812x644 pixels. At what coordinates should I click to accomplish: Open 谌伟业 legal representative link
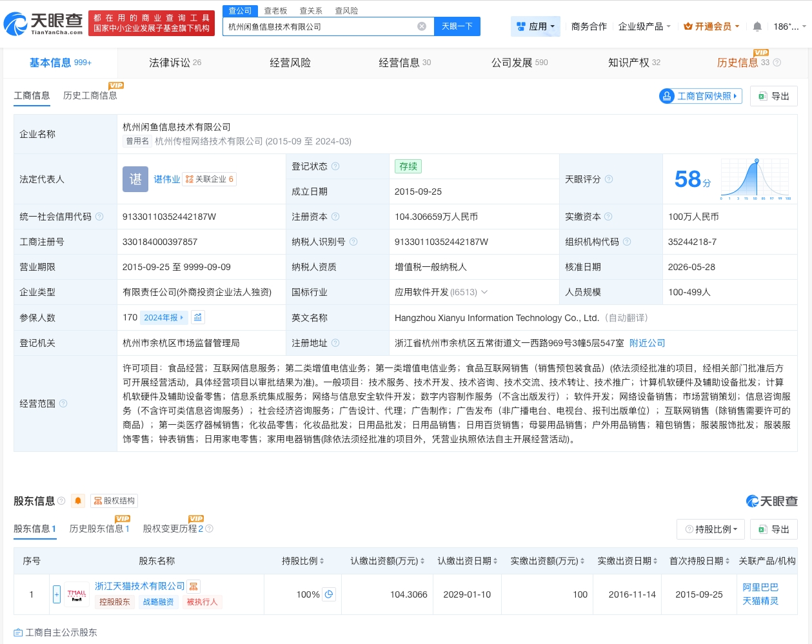pyautogui.click(x=167, y=179)
